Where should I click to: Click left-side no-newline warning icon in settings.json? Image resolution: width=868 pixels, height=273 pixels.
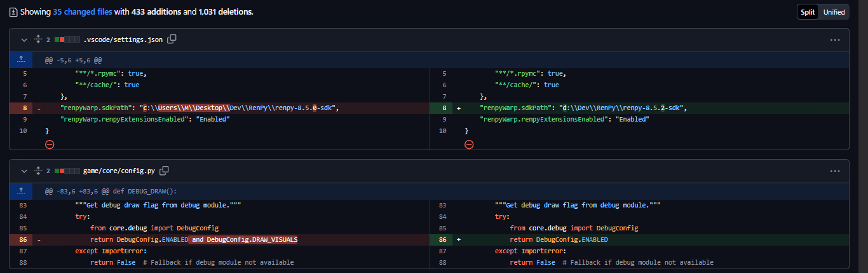click(50, 144)
